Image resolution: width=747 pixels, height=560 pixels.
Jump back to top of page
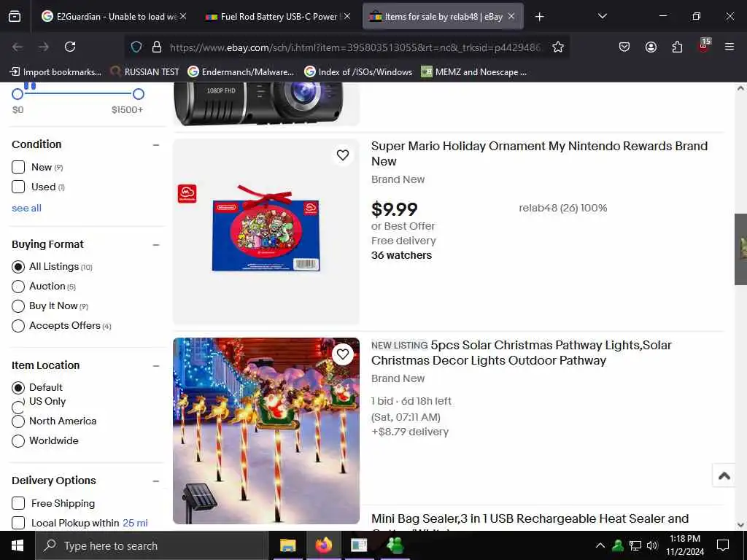pos(724,475)
